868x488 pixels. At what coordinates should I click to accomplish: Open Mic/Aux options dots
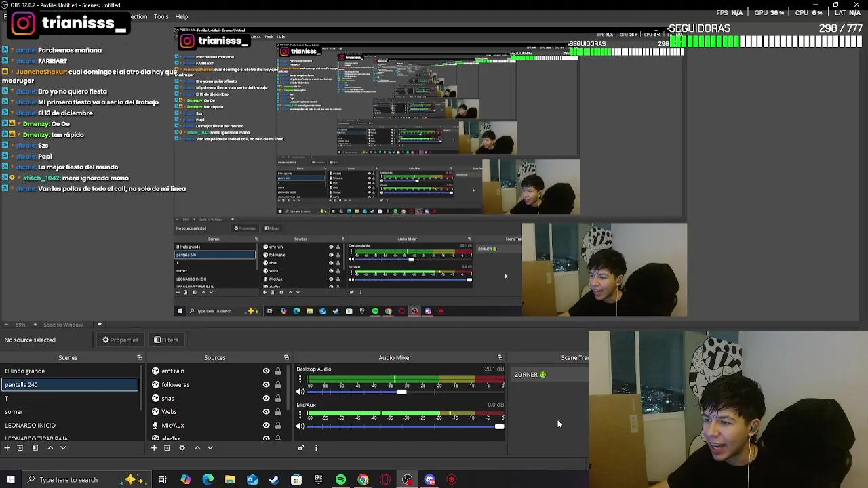tap(300, 415)
